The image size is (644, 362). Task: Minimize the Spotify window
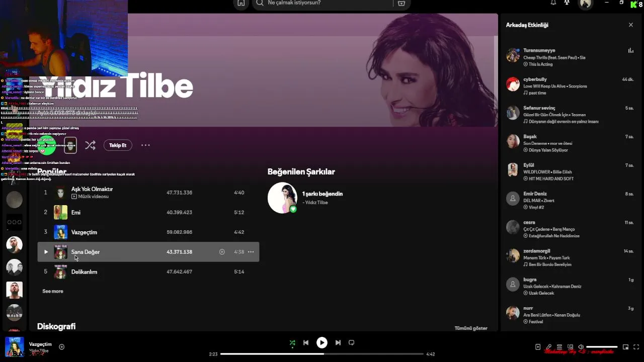pos(607,3)
